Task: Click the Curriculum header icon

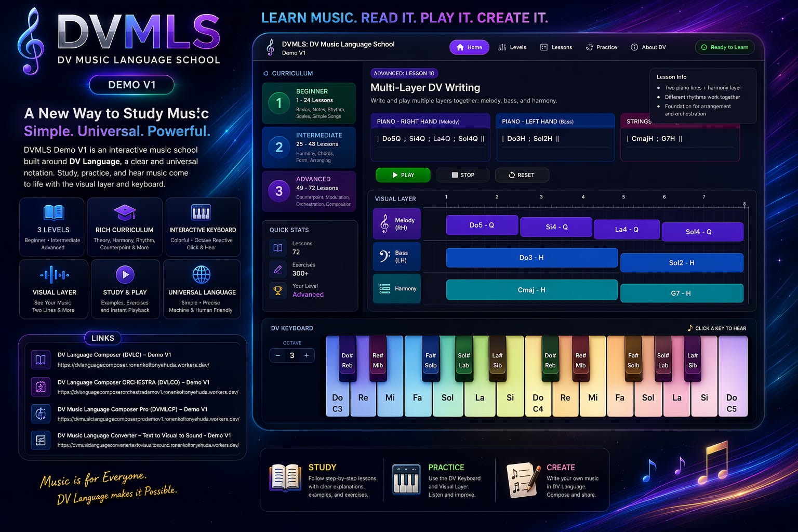Action: click(x=266, y=73)
